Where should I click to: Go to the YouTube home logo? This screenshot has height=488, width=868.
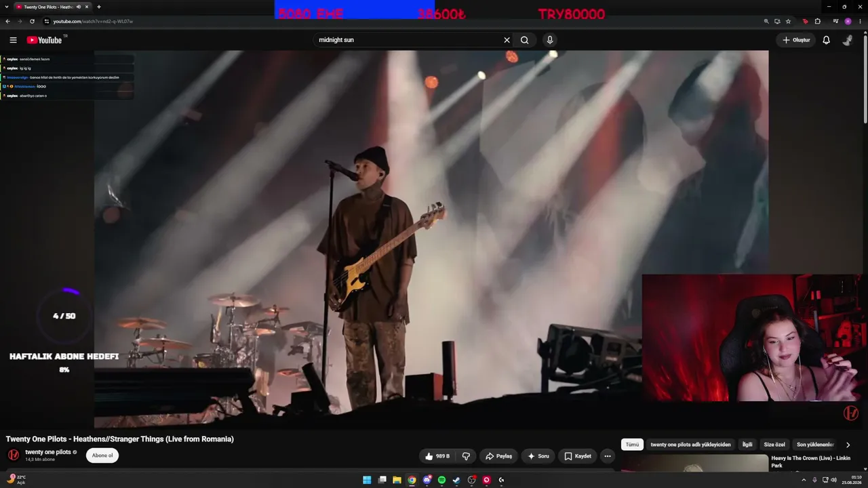[45, 40]
